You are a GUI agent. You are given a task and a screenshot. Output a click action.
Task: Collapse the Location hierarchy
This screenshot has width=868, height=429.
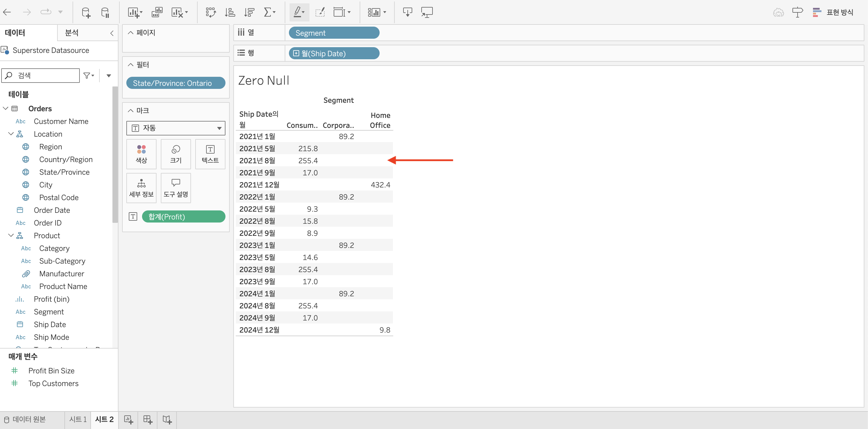11,134
